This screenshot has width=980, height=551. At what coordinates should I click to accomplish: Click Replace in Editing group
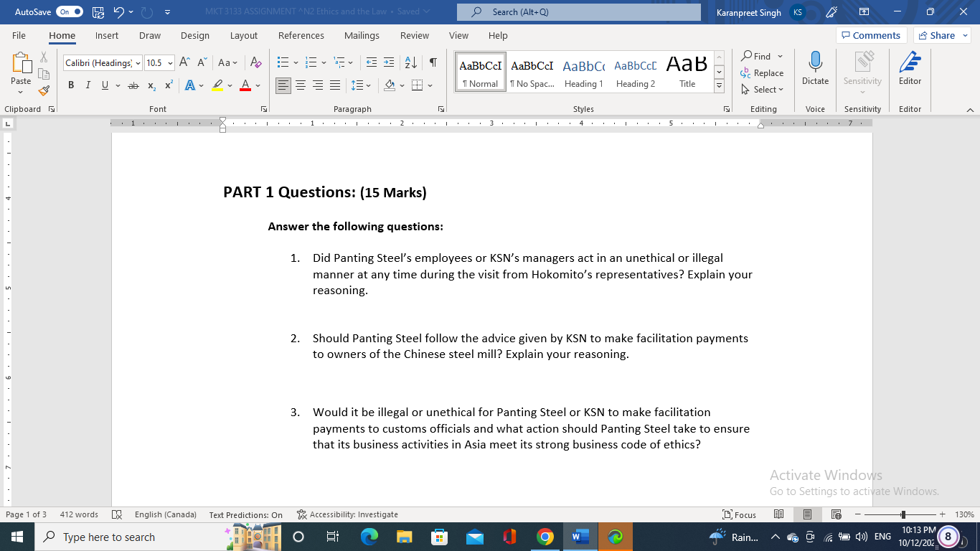pos(762,73)
